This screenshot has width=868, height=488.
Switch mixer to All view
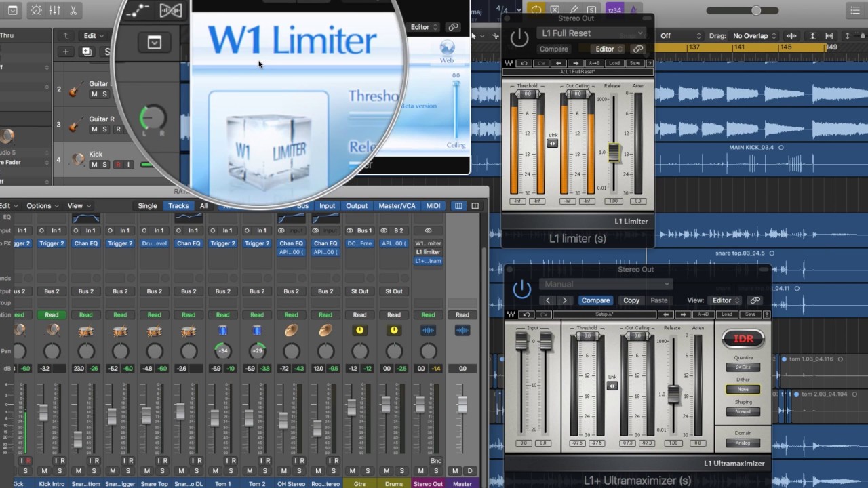tap(203, 206)
